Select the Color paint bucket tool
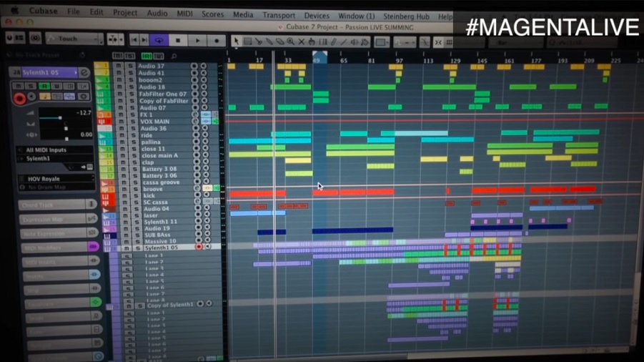 (x=365, y=42)
